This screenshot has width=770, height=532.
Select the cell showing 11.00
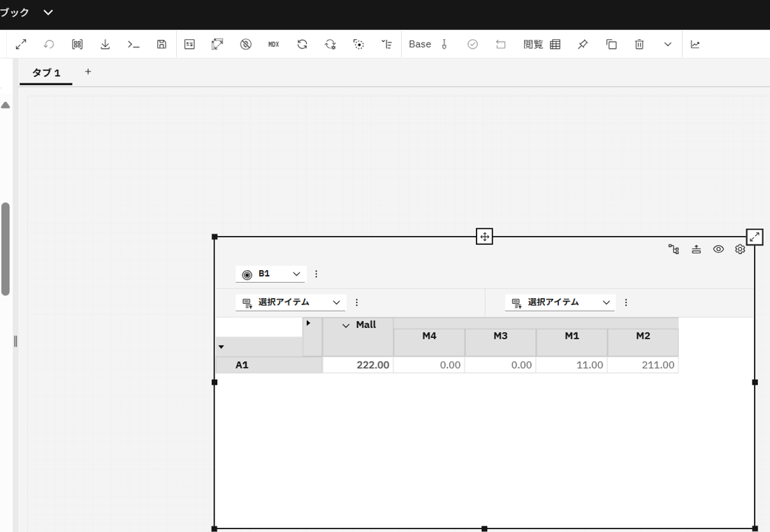(572, 364)
